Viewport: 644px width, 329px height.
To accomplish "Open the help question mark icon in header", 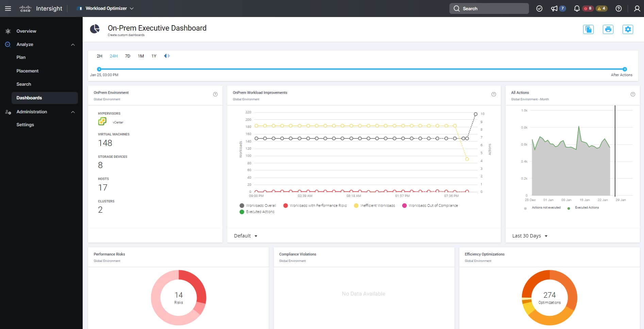I will (x=618, y=9).
